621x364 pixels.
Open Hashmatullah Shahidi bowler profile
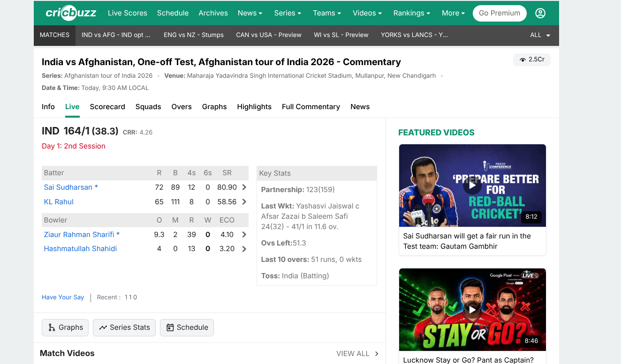coord(80,249)
